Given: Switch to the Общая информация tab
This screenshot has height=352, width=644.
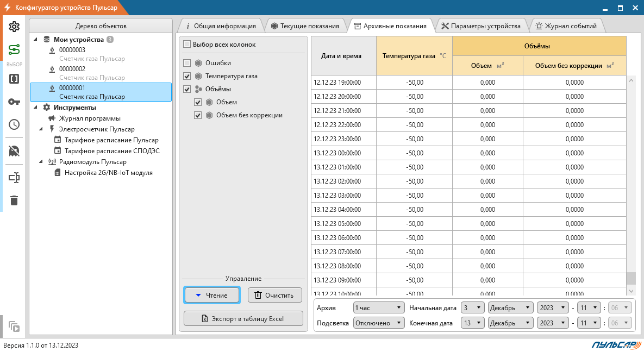Looking at the screenshot, I should (221, 26).
